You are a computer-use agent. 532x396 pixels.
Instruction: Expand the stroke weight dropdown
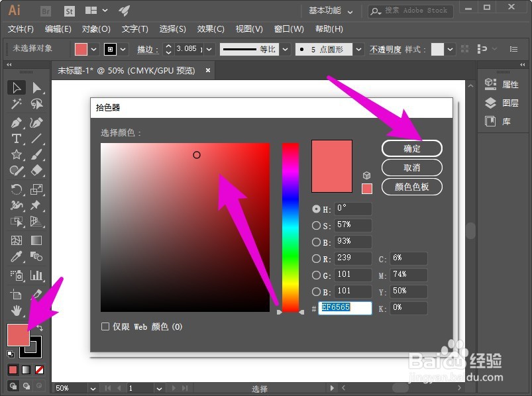pyautogui.click(x=209, y=49)
